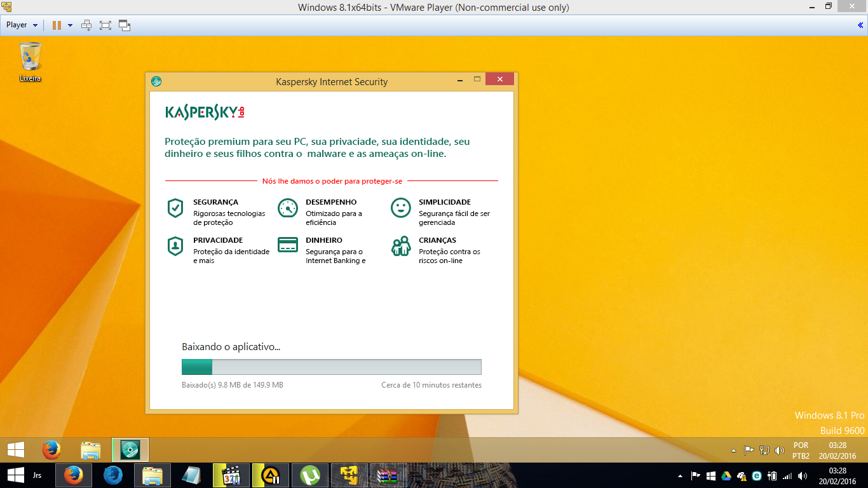Send Ctrl+Alt+Del to the virtual machine
The width and height of the screenshot is (868, 488).
[86, 25]
